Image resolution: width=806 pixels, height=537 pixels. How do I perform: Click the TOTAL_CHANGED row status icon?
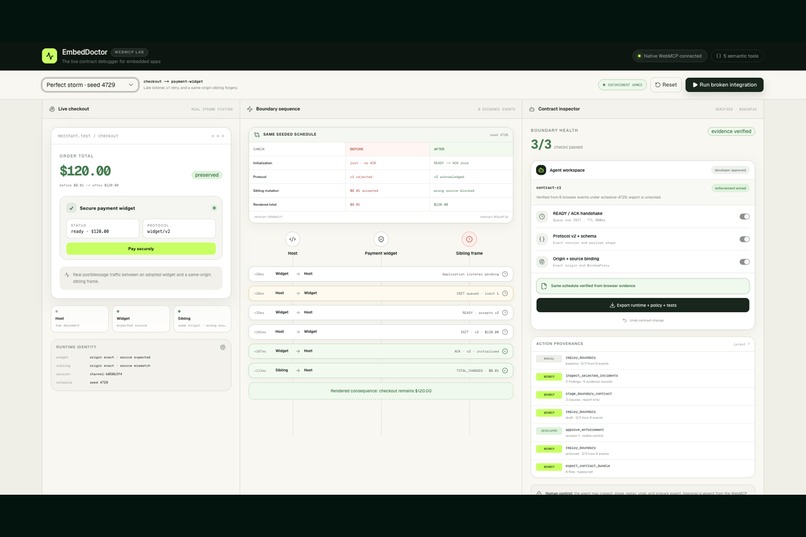pyautogui.click(x=505, y=371)
